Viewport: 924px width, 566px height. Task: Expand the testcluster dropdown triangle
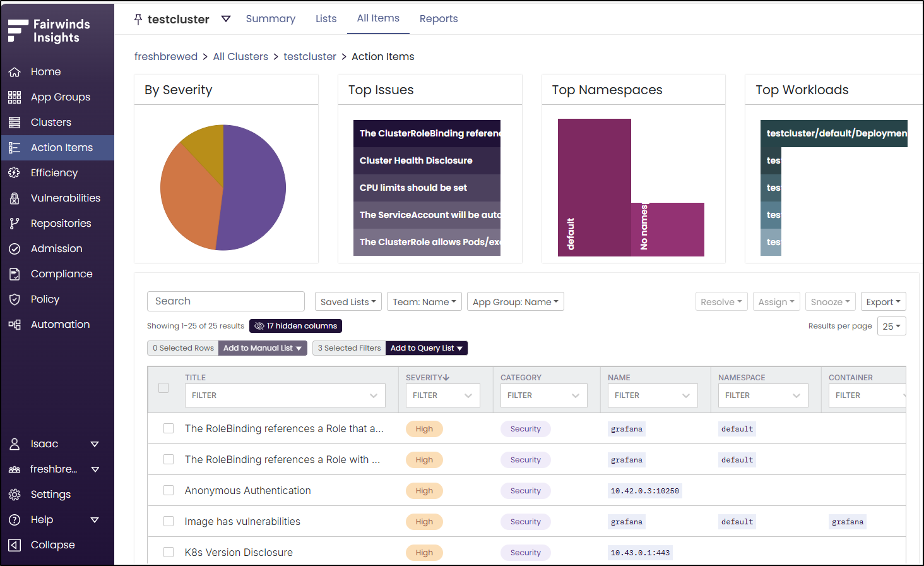pos(226,20)
